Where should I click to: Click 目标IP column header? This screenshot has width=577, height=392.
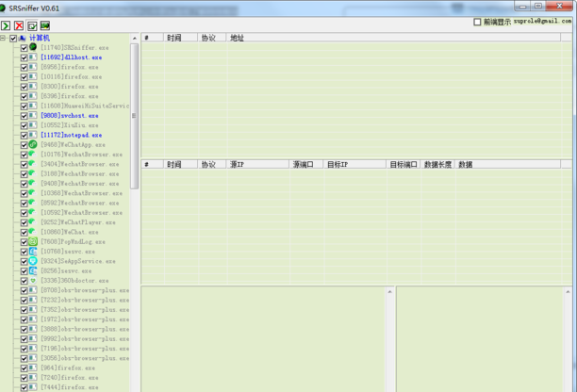point(355,164)
